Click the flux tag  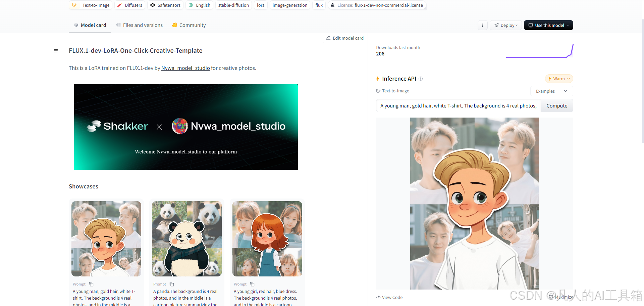click(x=319, y=5)
